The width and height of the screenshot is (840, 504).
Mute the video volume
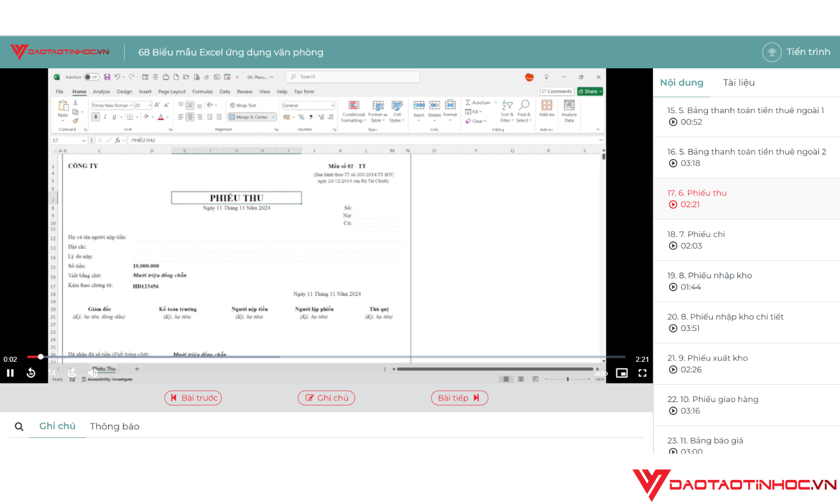[92, 373]
